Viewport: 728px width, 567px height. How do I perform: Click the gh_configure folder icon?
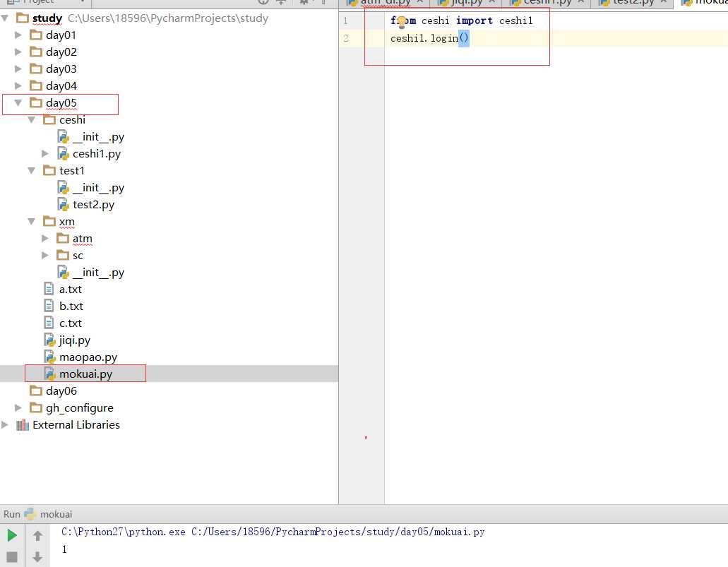click(36, 407)
